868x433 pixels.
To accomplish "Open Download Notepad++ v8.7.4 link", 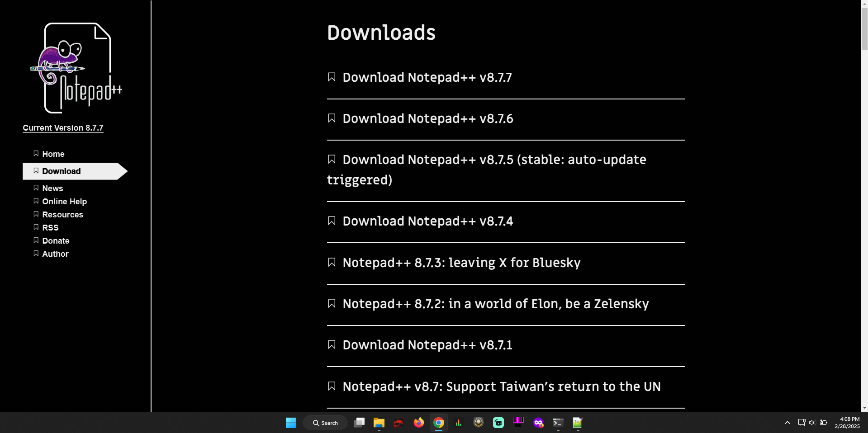I will pos(428,221).
